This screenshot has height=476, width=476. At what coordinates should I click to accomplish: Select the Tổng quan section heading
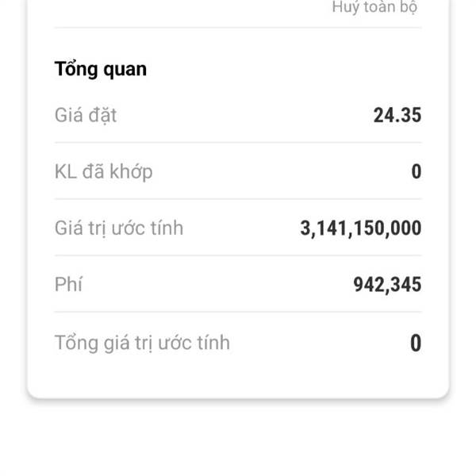pyautogui.click(x=101, y=69)
